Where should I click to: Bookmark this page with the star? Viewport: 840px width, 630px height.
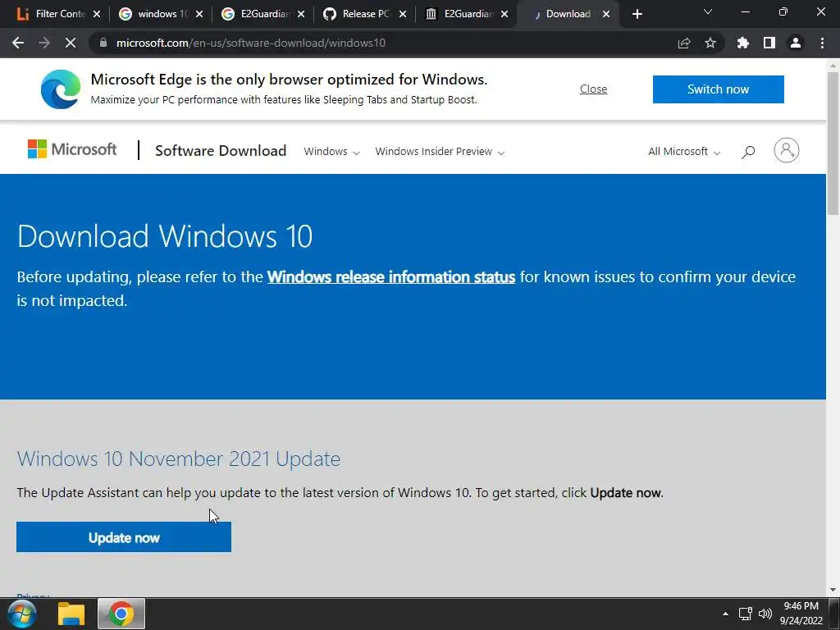tap(710, 43)
